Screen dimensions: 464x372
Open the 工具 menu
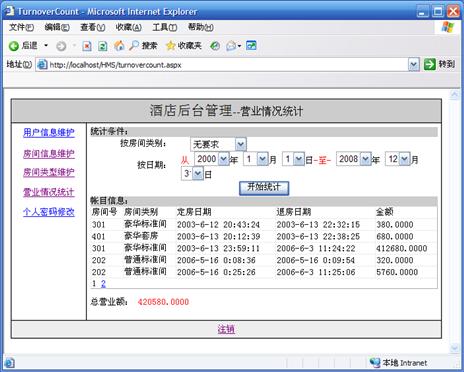[x=165, y=27]
